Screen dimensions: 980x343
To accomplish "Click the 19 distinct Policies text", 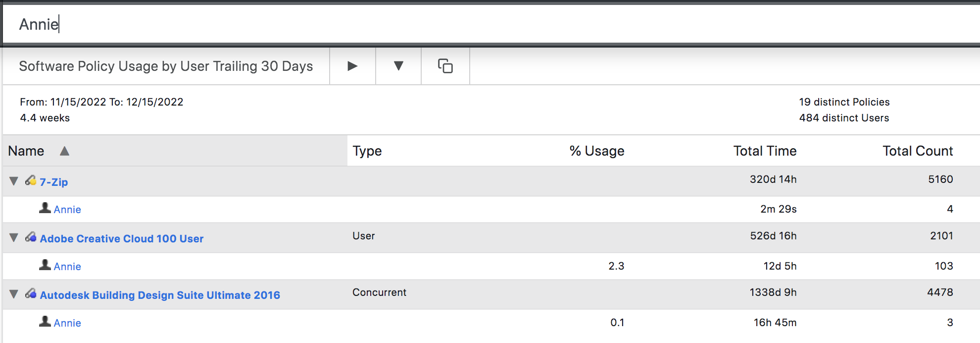I will click(x=844, y=102).
